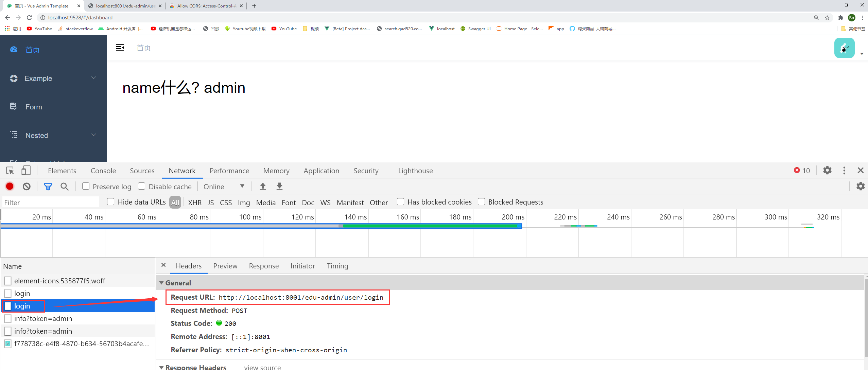Image resolution: width=868 pixels, height=370 pixels.
Task: Close the DevTools panel
Action: tap(861, 171)
